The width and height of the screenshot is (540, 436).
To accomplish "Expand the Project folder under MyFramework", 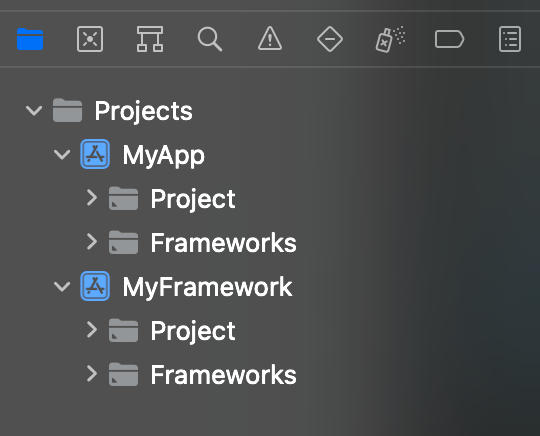I will [x=92, y=330].
